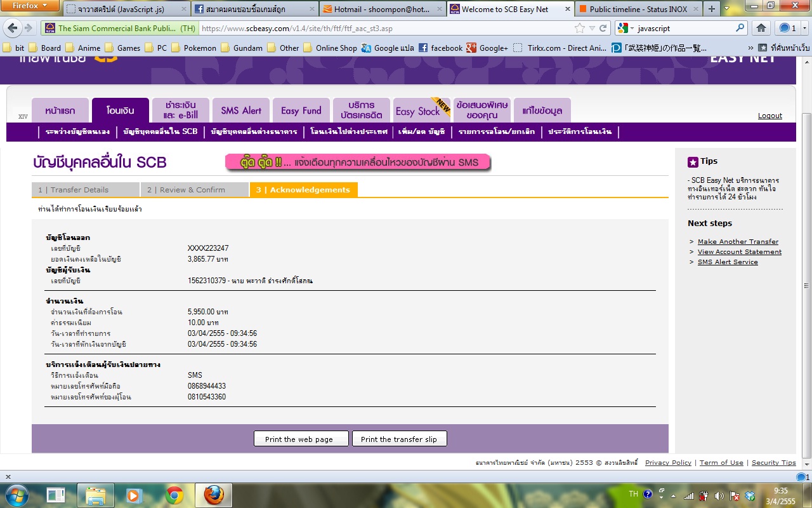
Task: Open the Firefox application menu
Action: [x=29, y=6]
